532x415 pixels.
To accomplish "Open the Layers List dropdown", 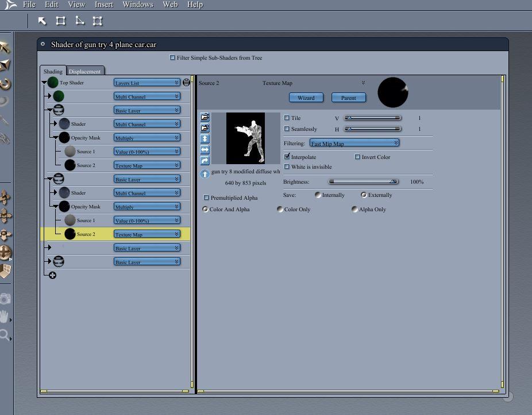I will pyautogui.click(x=147, y=83).
